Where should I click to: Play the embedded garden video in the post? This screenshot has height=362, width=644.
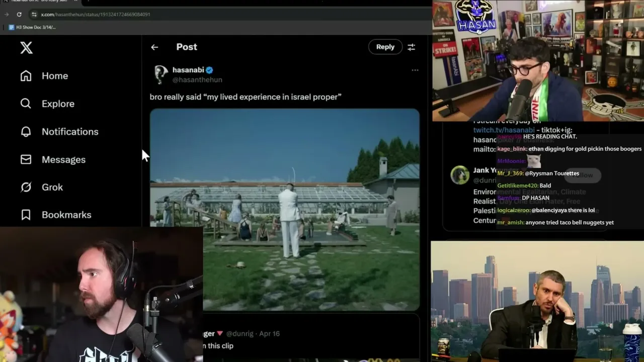point(285,210)
